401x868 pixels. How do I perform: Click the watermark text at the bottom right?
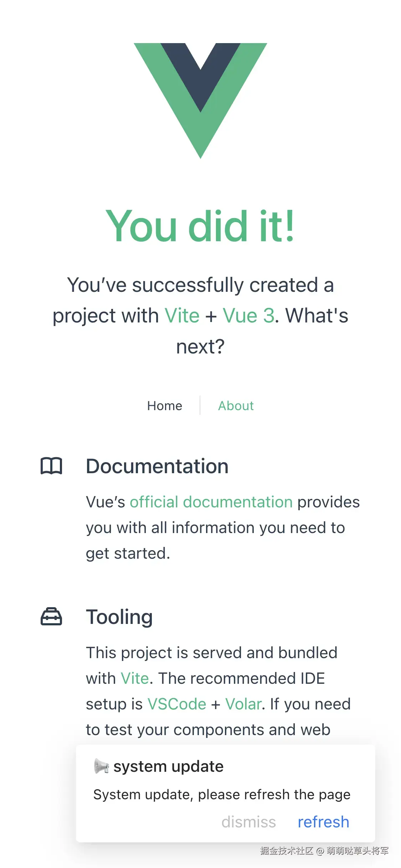(x=324, y=851)
